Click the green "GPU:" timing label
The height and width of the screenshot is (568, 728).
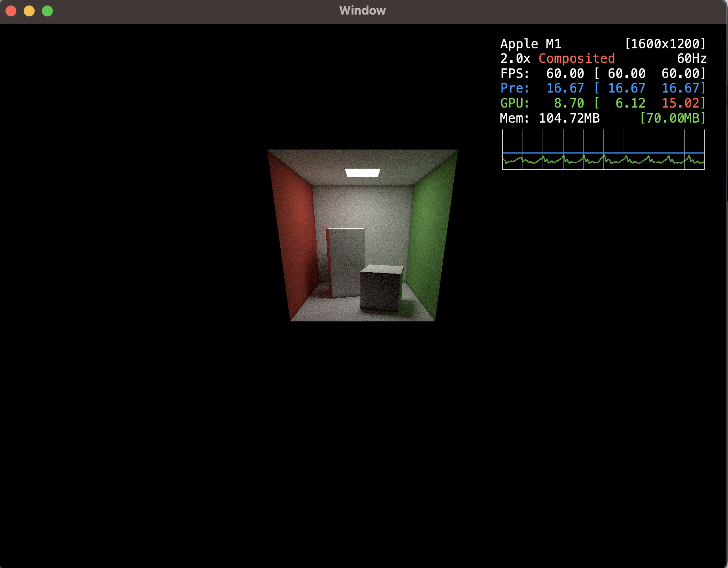514,103
